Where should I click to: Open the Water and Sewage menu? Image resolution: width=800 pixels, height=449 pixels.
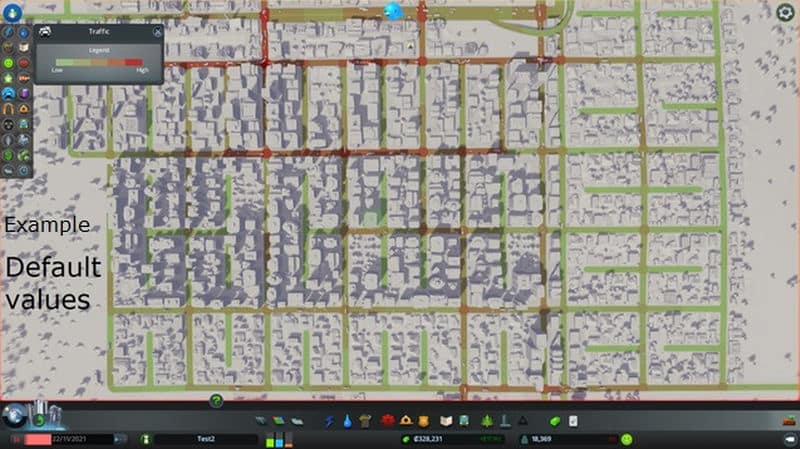click(346, 421)
